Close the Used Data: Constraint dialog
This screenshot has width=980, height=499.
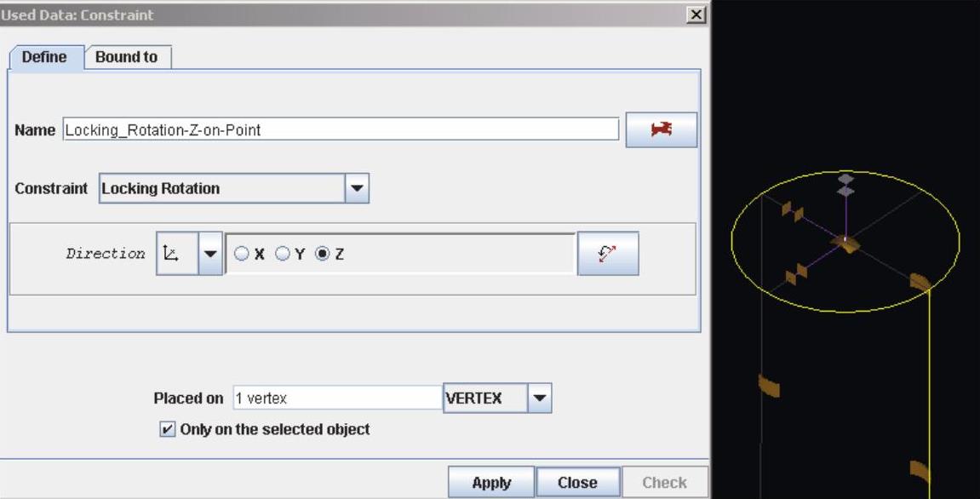[696, 14]
